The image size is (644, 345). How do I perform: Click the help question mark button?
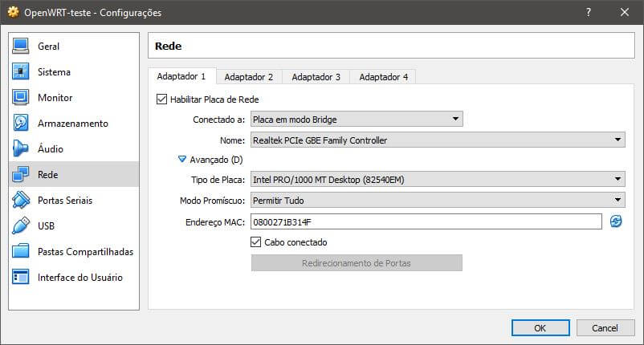tap(589, 12)
